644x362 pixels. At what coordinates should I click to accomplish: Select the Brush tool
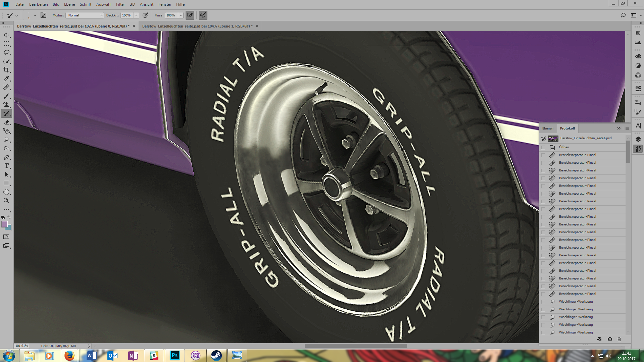point(6,96)
